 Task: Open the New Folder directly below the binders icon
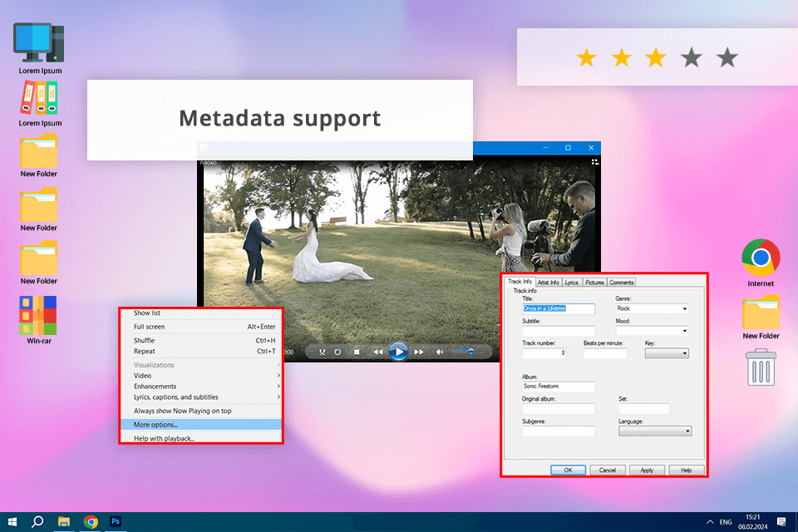pyautogui.click(x=39, y=150)
